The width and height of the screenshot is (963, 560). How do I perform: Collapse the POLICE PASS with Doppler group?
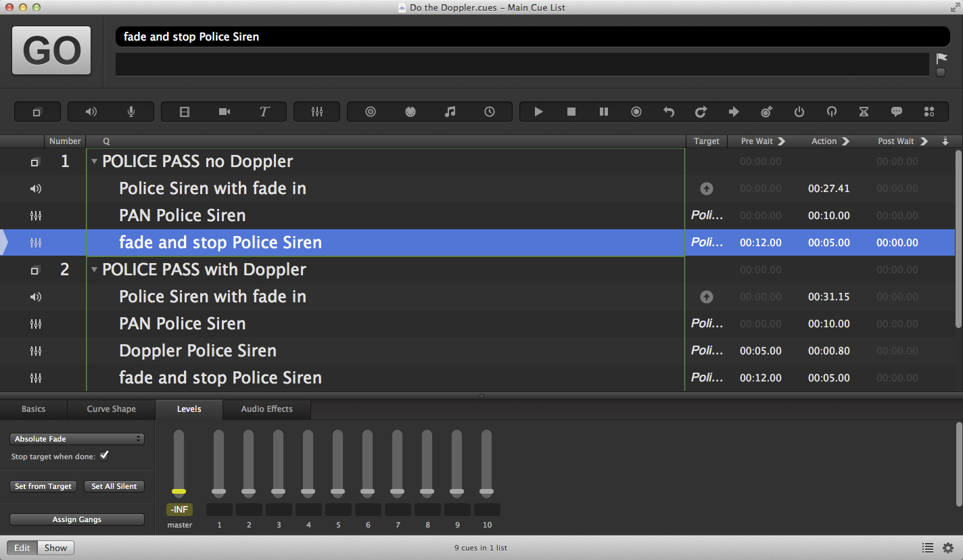click(x=95, y=270)
